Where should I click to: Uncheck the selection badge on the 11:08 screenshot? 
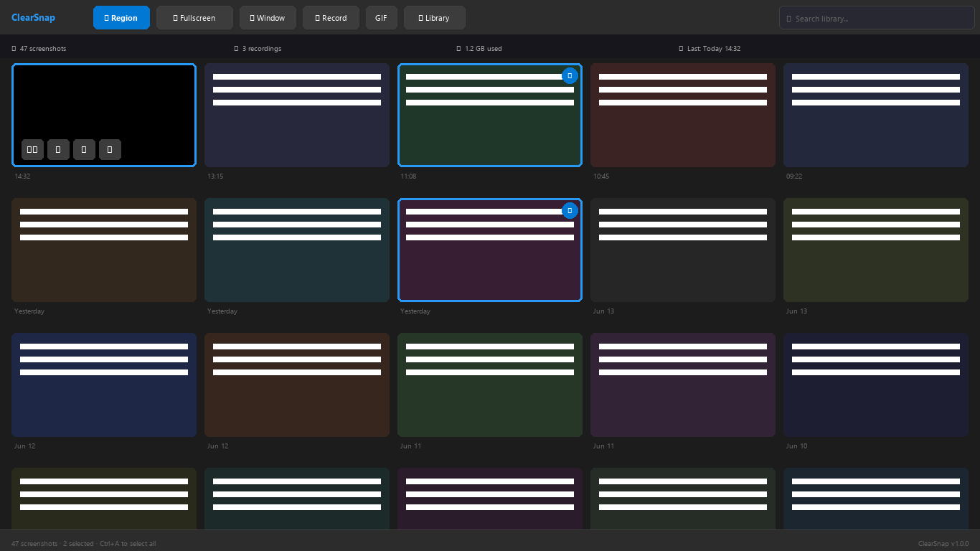(x=570, y=75)
